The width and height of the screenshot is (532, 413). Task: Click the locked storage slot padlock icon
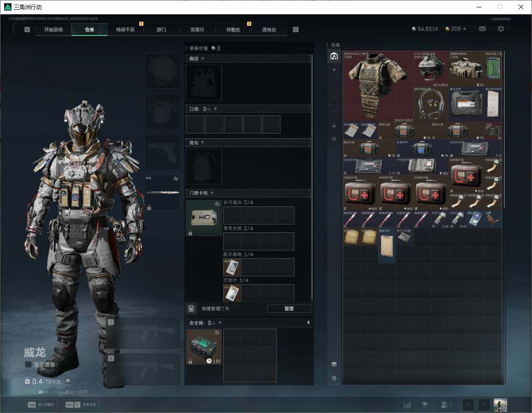334,125
